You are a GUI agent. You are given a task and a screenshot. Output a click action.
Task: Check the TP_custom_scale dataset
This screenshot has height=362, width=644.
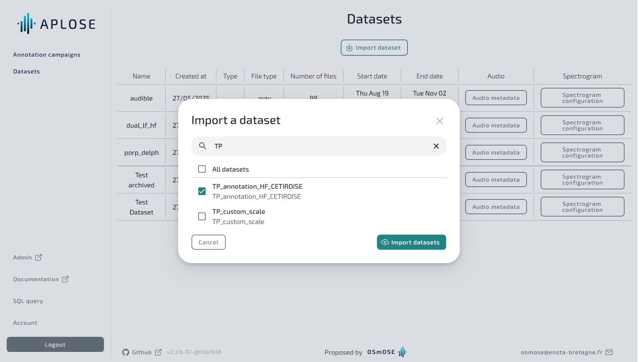pyautogui.click(x=202, y=217)
